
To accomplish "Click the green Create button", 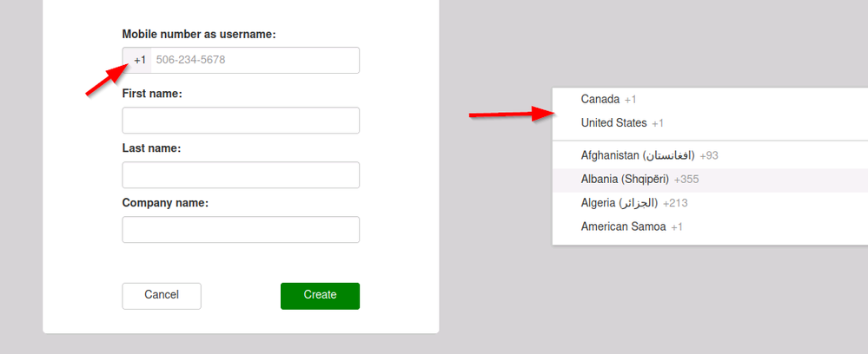I will (x=320, y=296).
